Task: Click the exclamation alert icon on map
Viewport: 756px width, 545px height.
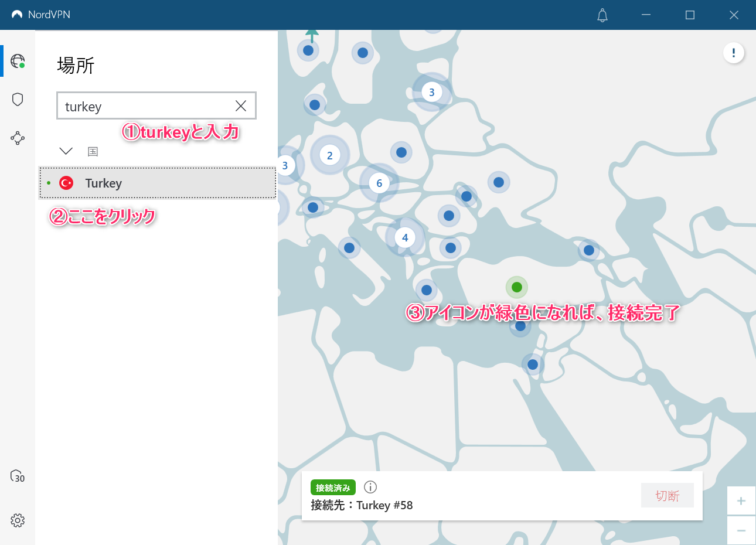Action: pyautogui.click(x=734, y=53)
